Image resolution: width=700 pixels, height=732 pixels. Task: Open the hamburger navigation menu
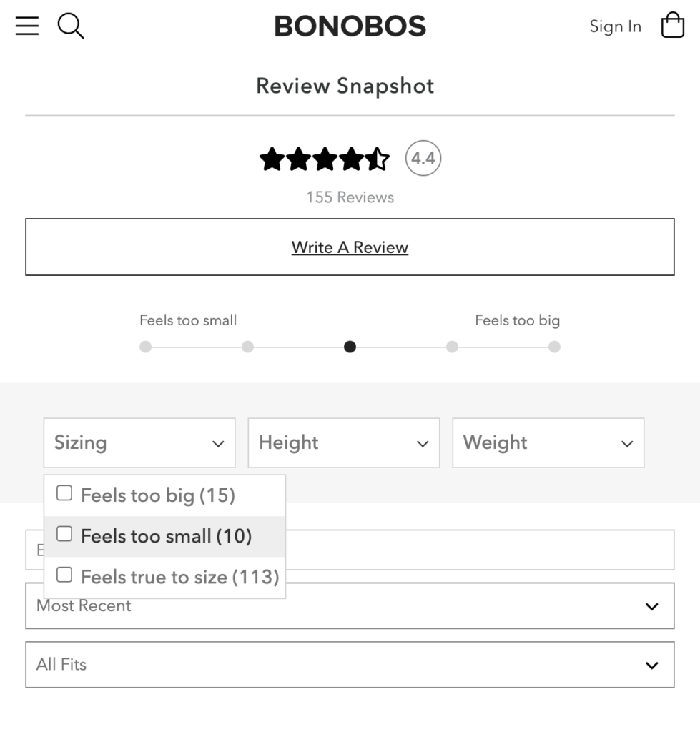[27, 26]
